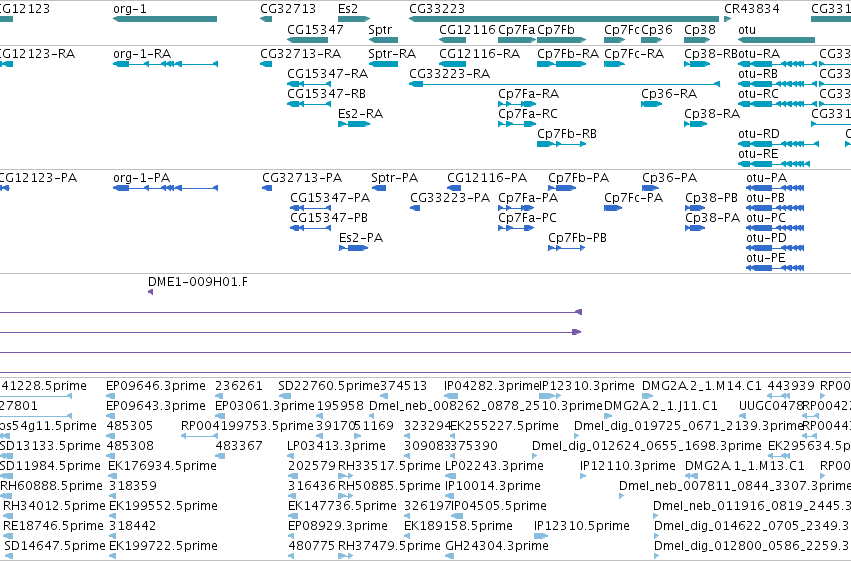Open the Cp7Fa-RA transcript

517,104
